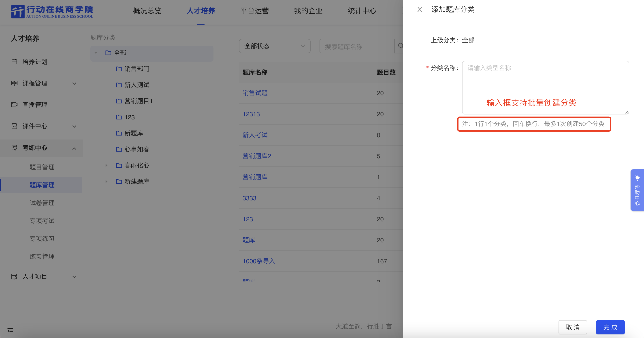Open the 营销题库2 link

257,156
